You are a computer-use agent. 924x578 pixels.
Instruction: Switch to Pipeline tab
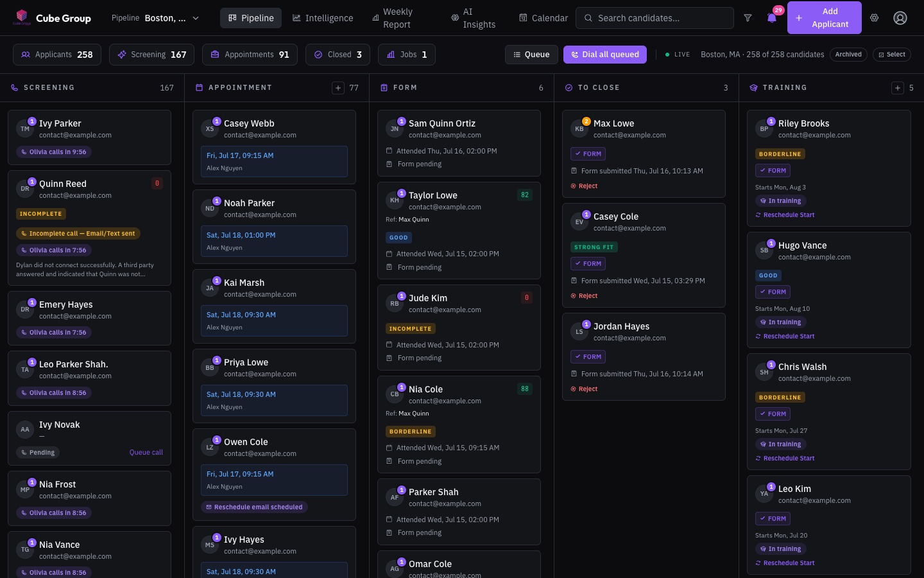coord(251,18)
